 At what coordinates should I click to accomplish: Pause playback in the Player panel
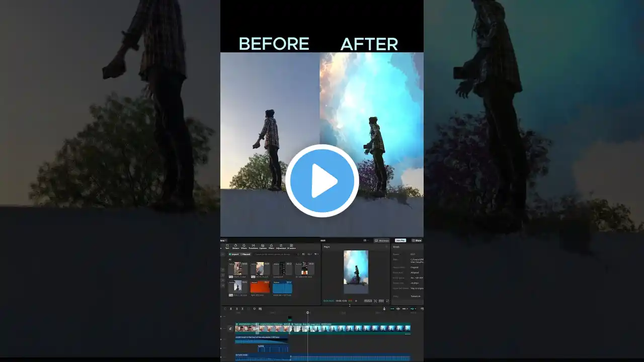(356, 301)
